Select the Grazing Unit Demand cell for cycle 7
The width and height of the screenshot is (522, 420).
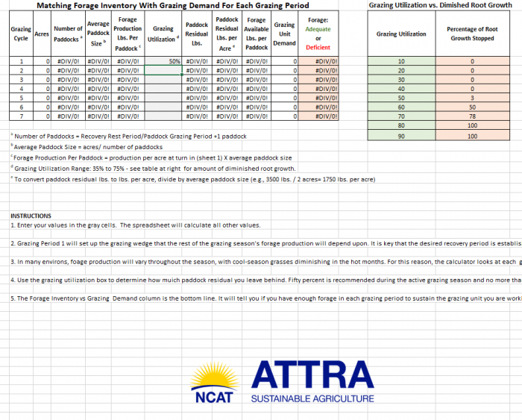pos(284,116)
